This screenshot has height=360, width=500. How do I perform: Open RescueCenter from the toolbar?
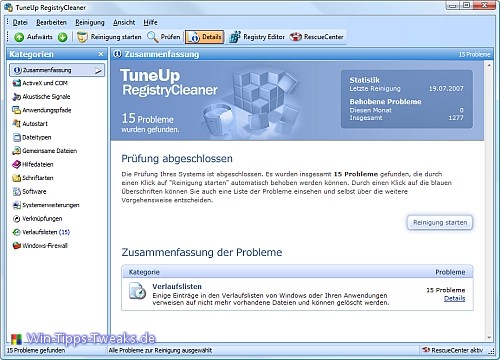click(x=316, y=37)
